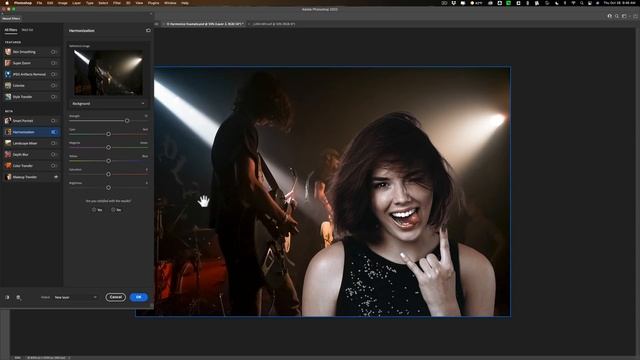Viewport: 640px width, 360px height.
Task: Click the Harmonization filter thumbnail icon
Action: click(x=8, y=132)
